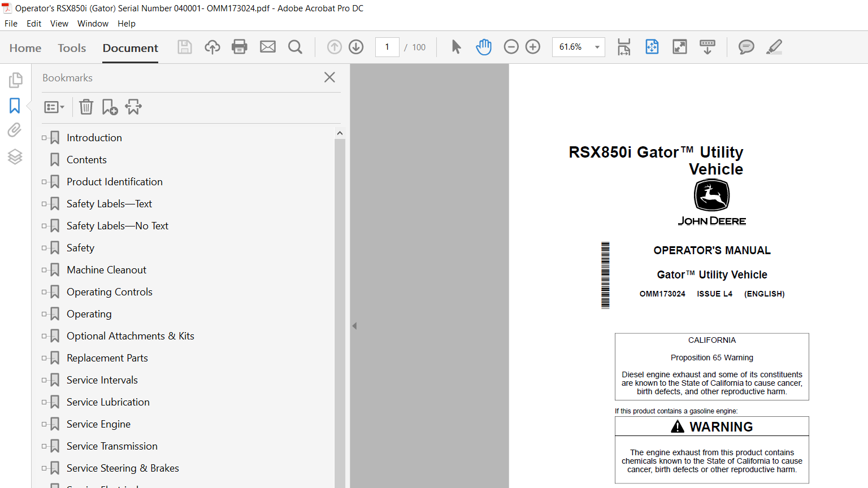Expand Safety Labels—Text bookmark node

coord(44,204)
